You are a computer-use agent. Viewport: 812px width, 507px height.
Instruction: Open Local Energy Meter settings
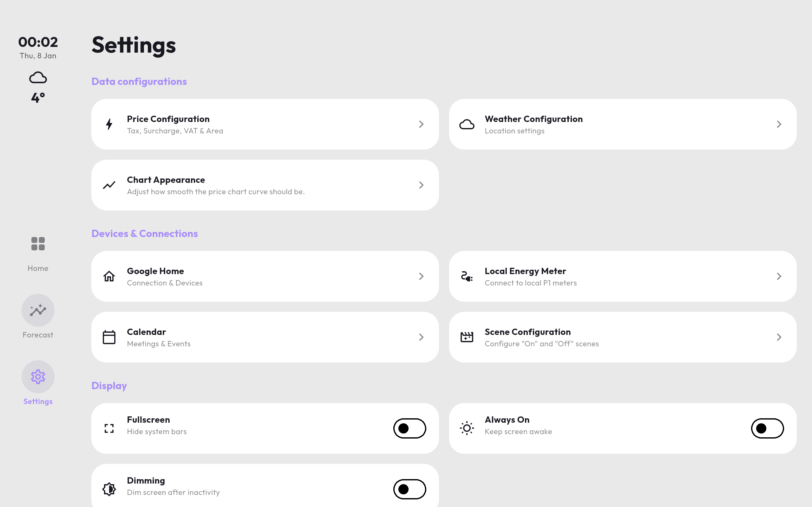coord(623,276)
